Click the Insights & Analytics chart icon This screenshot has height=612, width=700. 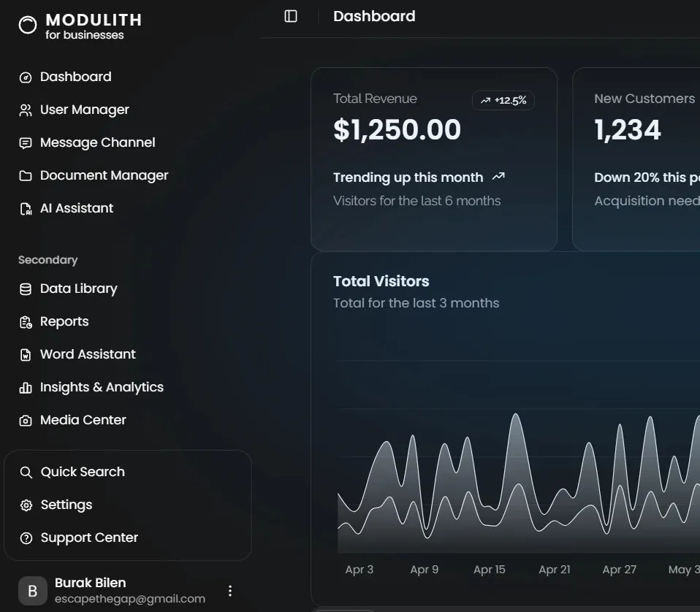26,387
